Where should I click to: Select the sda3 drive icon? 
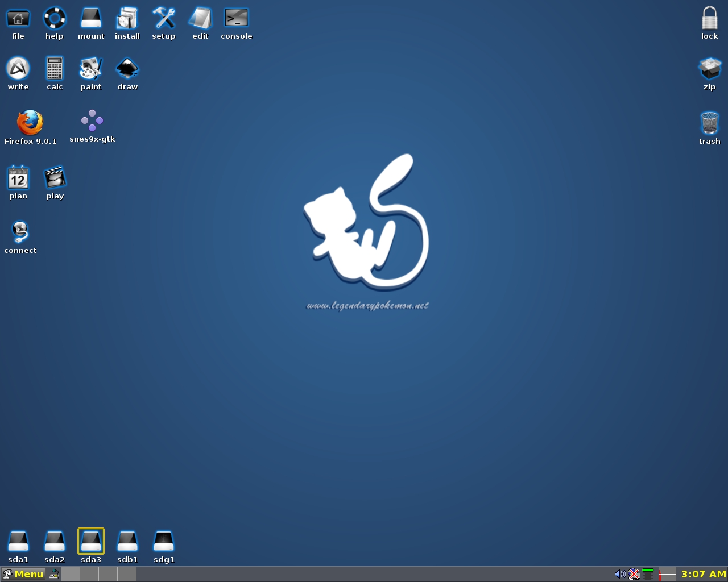point(91,541)
